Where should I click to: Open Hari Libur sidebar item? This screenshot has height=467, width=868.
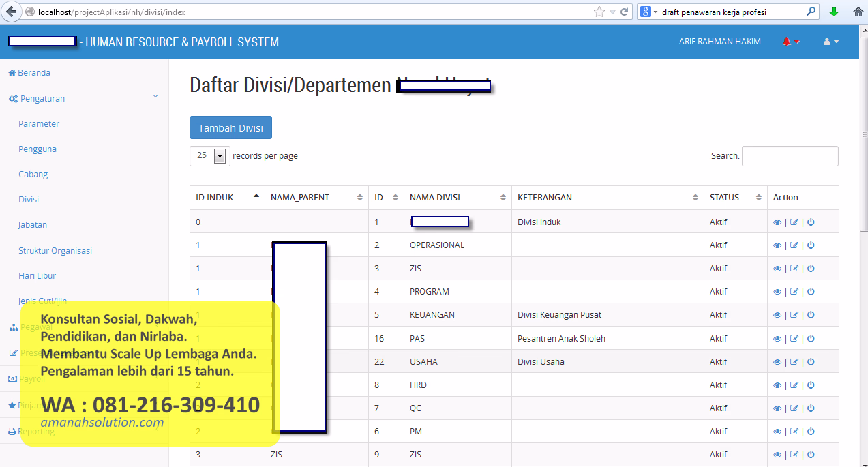pos(37,276)
